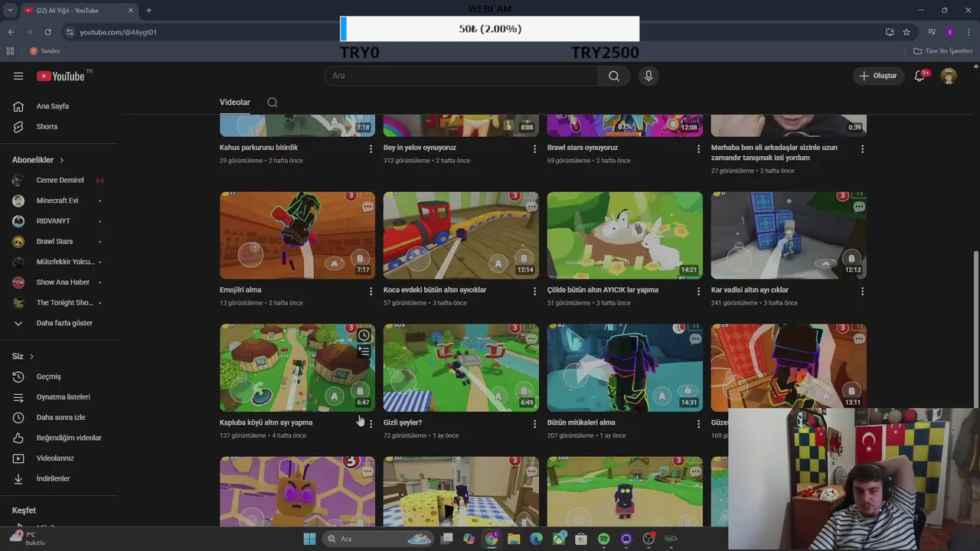This screenshot has height=551, width=980.
Task: Open the account avatar menu
Action: coord(949,76)
